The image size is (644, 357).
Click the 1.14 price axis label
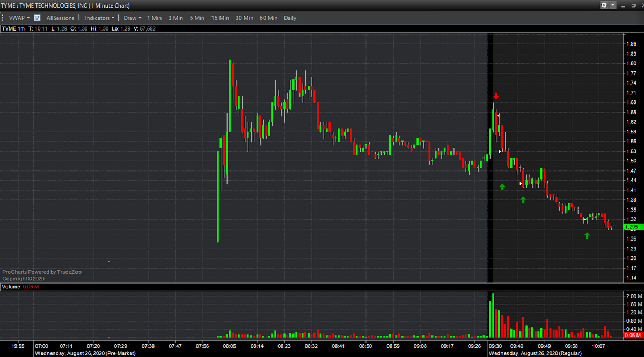[631, 278]
